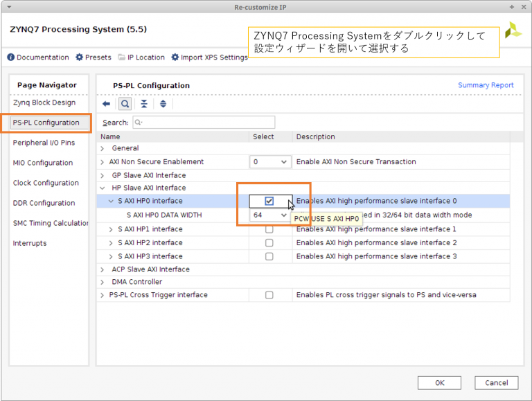Toggle the search magnifier icon
This screenshot has height=401, width=532.
125,104
